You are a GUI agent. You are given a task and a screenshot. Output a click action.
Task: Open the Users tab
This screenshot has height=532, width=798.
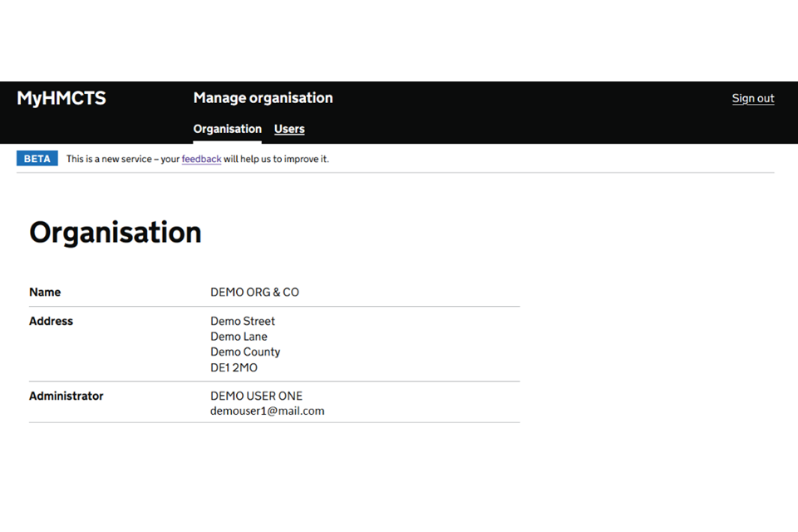(289, 129)
